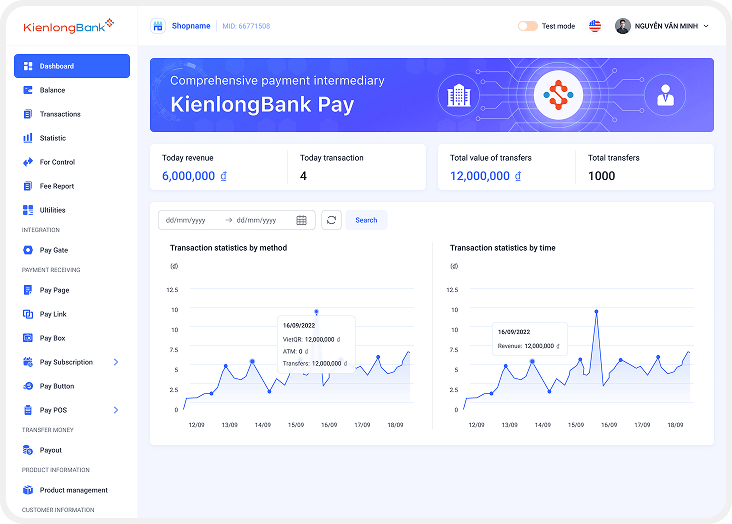Click the Today revenue 6,000,000 value
Screen dimensions: 732x524
coord(194,176)
